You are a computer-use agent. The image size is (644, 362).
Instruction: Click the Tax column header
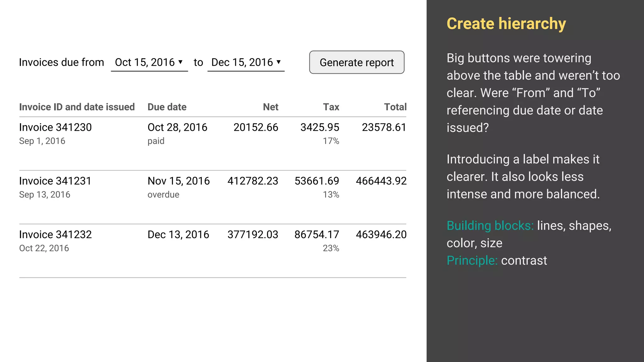click(x=331, y=107)
